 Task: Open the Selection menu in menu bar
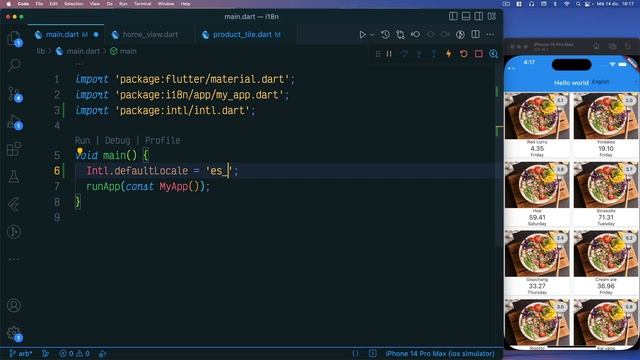point(73,4)
